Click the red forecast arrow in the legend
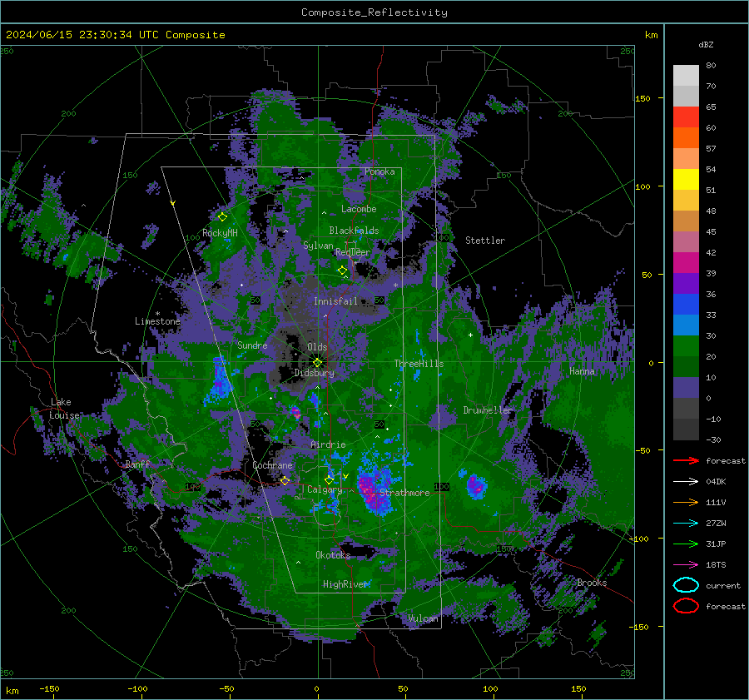This screenshot has width=749, height=700. (x=686, y=460)
